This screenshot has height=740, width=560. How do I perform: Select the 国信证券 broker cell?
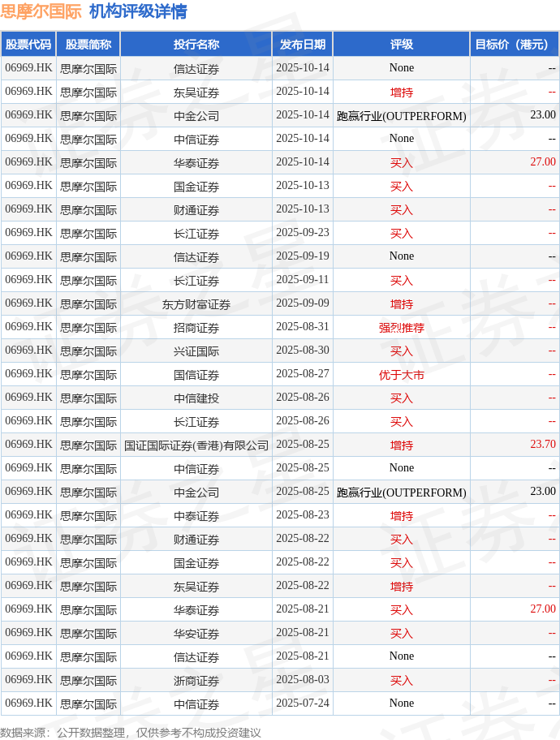[x=196, y=375]
